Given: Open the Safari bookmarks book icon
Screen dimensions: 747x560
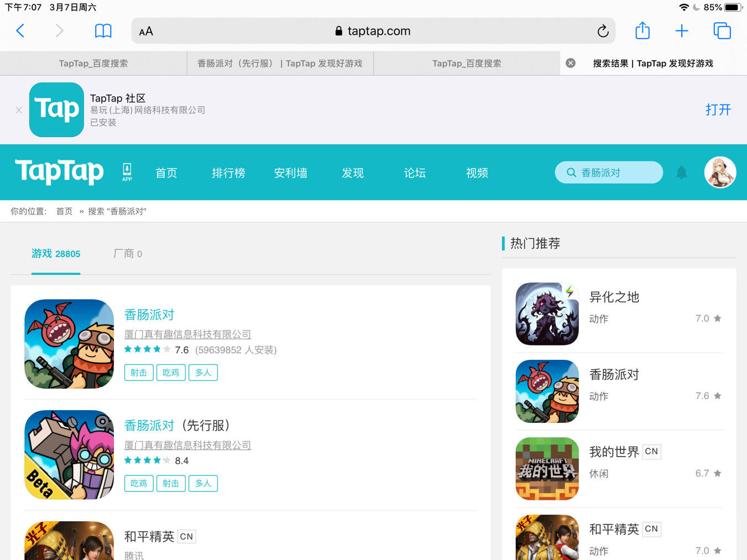Looking at the screenshot, I should pos(103,31).
